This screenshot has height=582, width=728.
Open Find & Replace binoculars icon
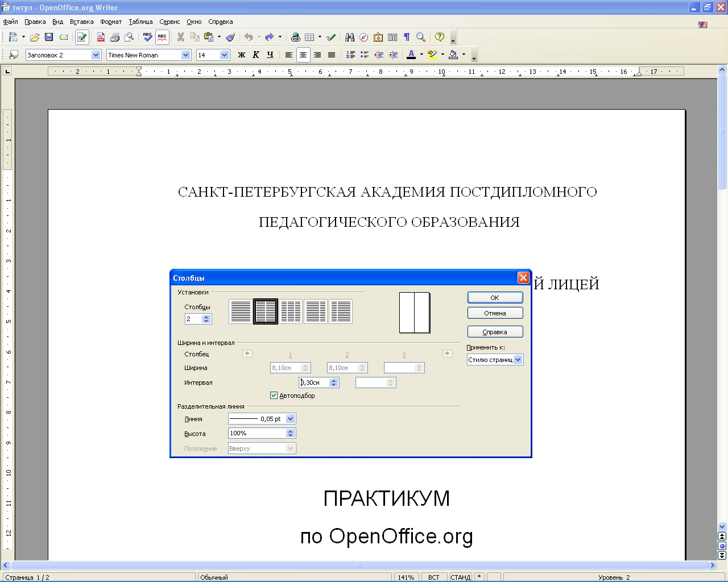[x=350, y=37]
